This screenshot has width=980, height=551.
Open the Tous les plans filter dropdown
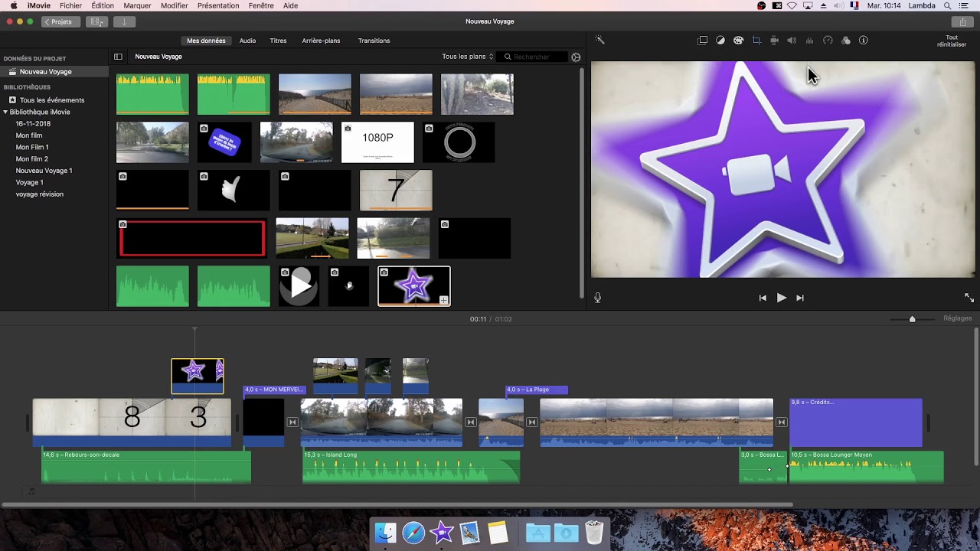468,57
